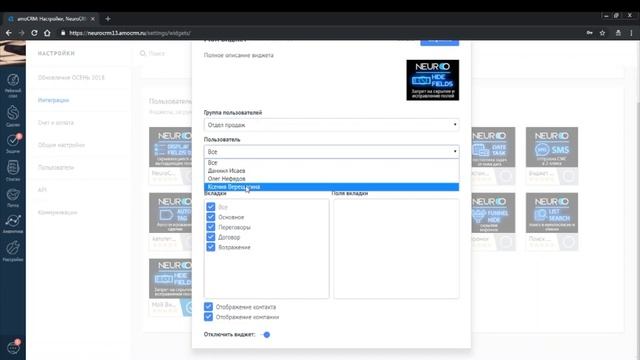Open Общие настройки settings section
This screenshot has height=360, width=640.
(61, 145)
